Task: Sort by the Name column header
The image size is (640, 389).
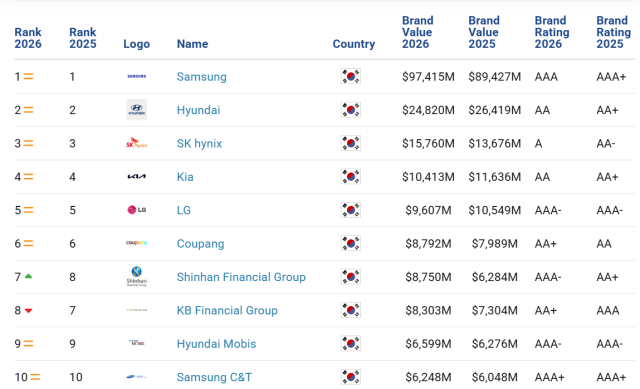Action: coord(192,44)
